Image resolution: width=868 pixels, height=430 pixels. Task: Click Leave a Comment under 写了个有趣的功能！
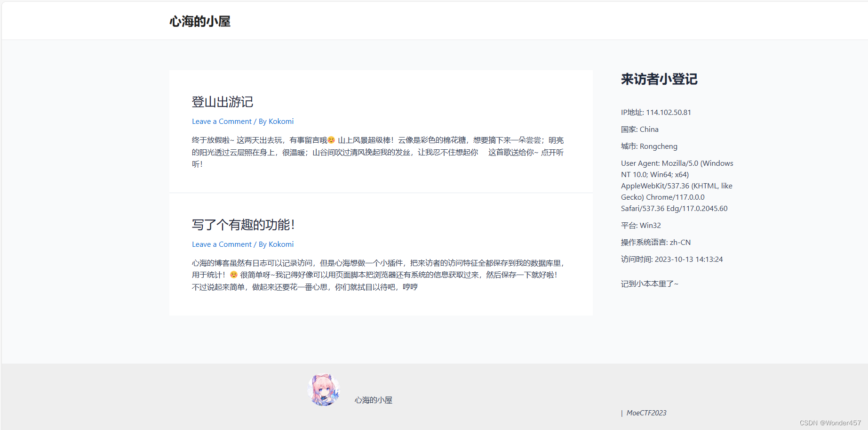221,244
